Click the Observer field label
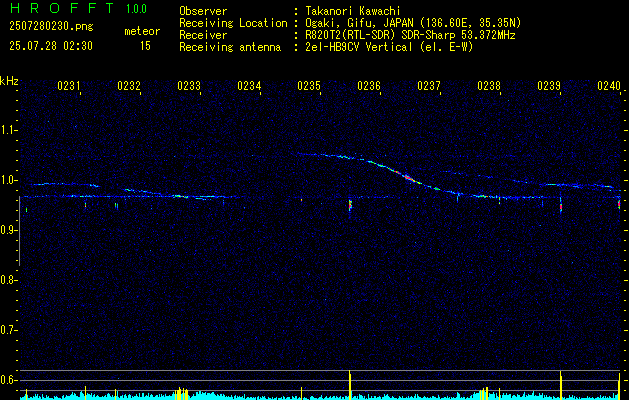 pos(203,11)
